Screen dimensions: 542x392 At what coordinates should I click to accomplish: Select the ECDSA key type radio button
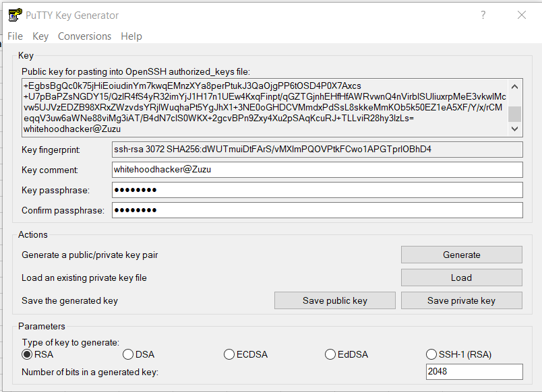point(229,354)
